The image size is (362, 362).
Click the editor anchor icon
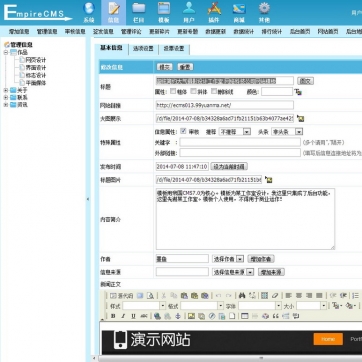click(x=178, y=316)
